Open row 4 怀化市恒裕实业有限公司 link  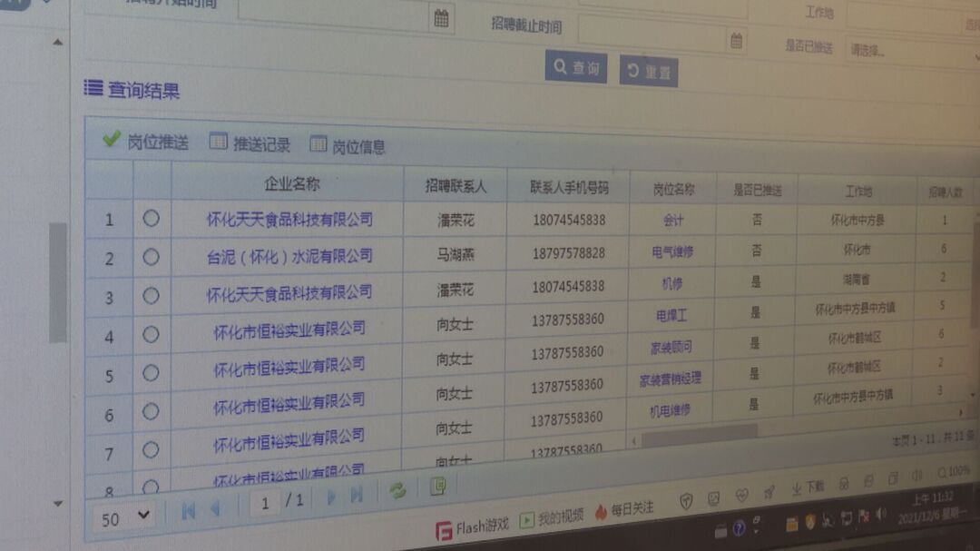pyautogui.click(x=289, y=330)
